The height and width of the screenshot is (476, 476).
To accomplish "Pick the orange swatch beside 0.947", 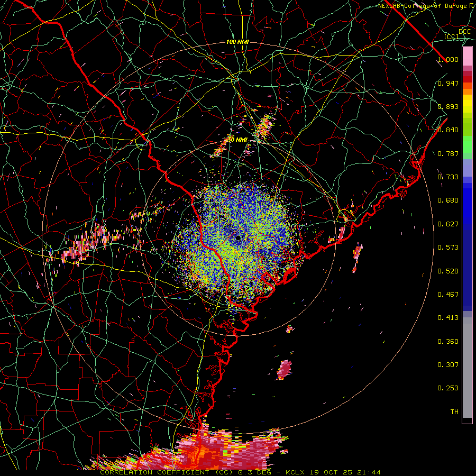I will (x=467, y=86).
